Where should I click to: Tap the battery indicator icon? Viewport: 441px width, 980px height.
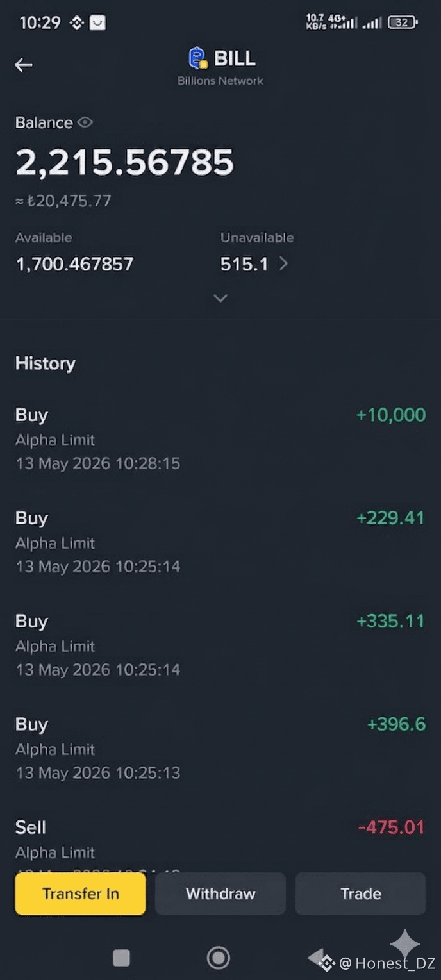pyautogui.click(x=403, y=22)
